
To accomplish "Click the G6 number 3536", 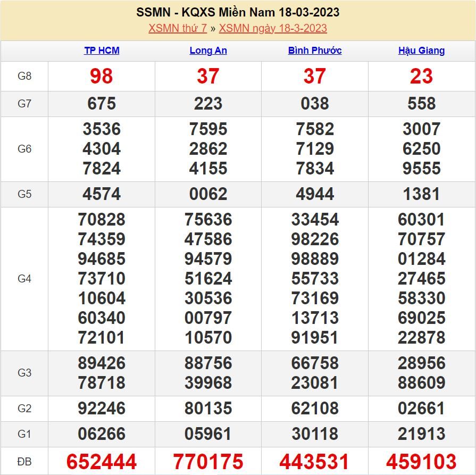I will [102, 129].
